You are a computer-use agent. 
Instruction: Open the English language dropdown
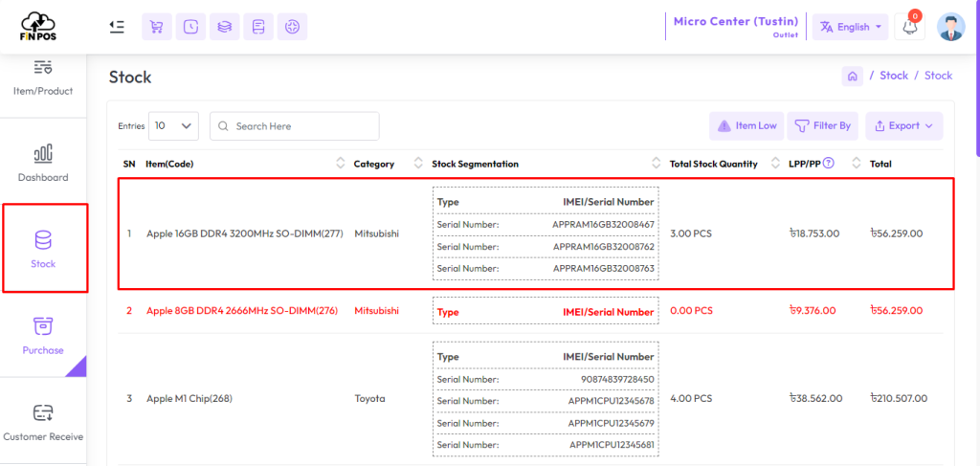point(850,27)
